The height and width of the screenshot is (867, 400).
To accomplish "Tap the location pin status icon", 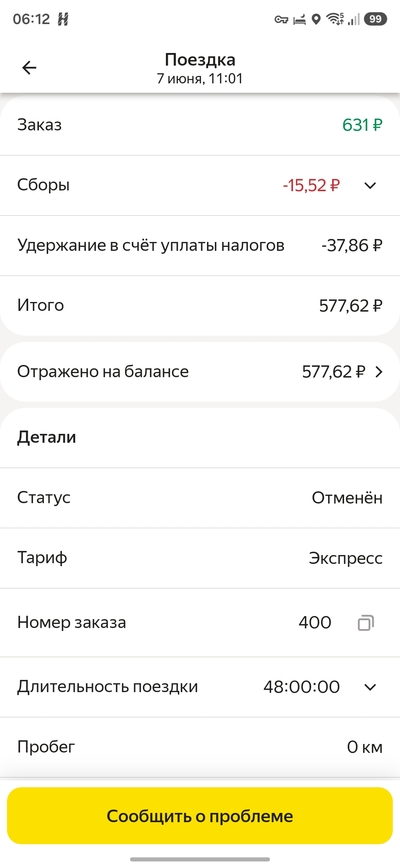I will pyautogui.click(x=316, y=19).
